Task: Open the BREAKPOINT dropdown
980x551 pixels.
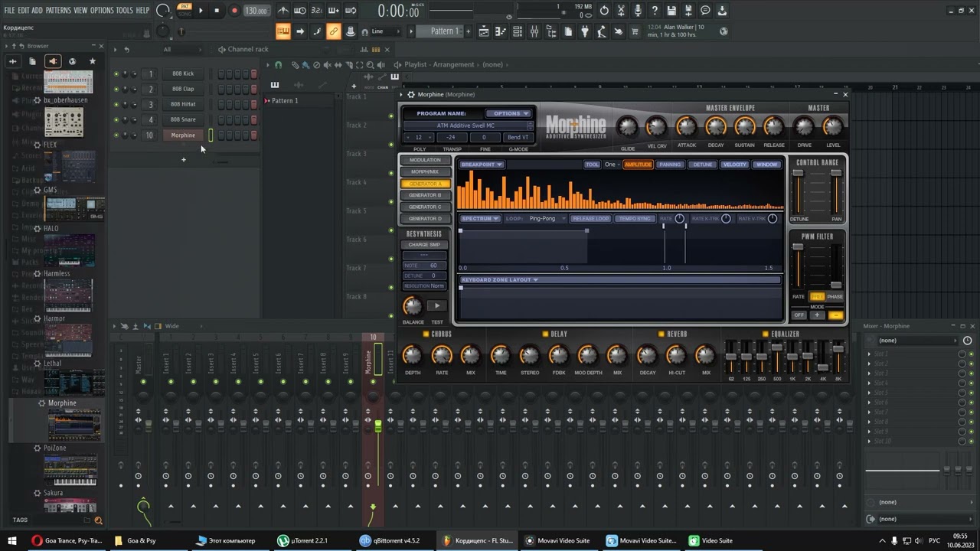Action: (x=481, y=165)
